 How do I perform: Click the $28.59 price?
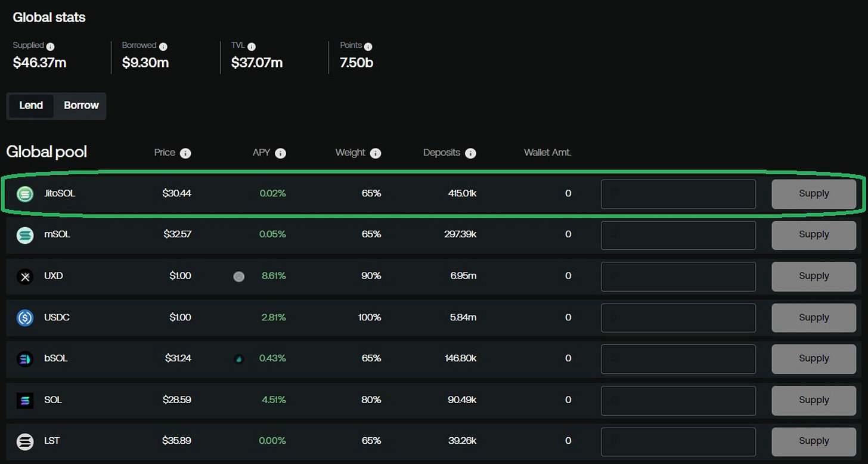tap(177, 400)
